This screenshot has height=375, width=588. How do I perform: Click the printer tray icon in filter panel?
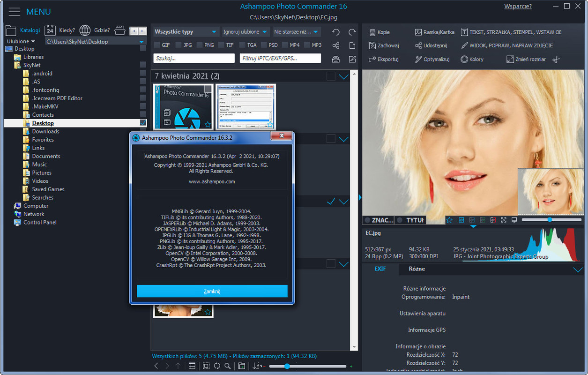336,59
